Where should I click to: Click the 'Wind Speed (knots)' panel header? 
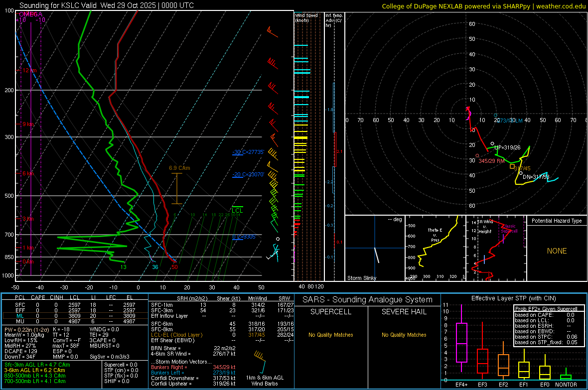(306, 17)
